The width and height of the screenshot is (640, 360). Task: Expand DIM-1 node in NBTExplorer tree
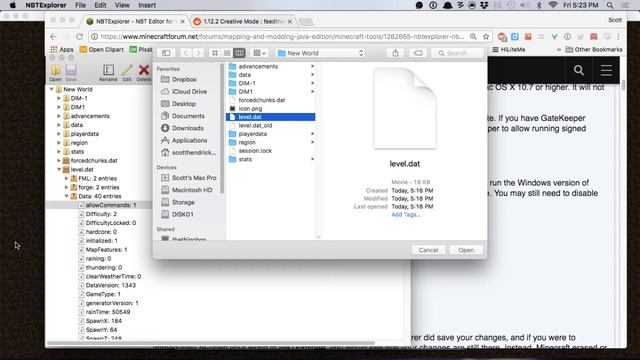[x=59, y=98]
